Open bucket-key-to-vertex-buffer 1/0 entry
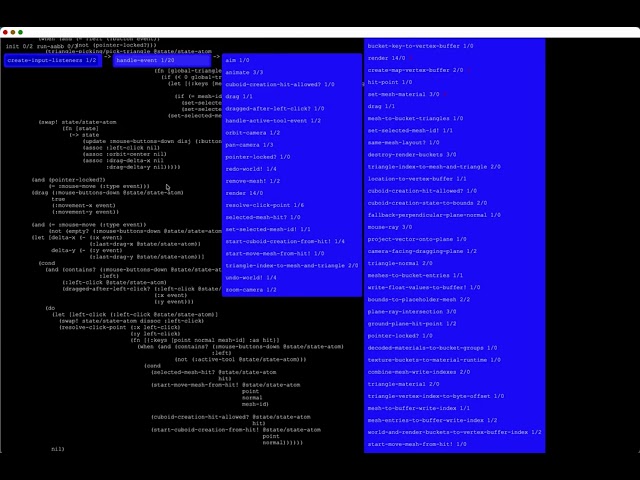 pyautogui.click(x=420, y=46)
